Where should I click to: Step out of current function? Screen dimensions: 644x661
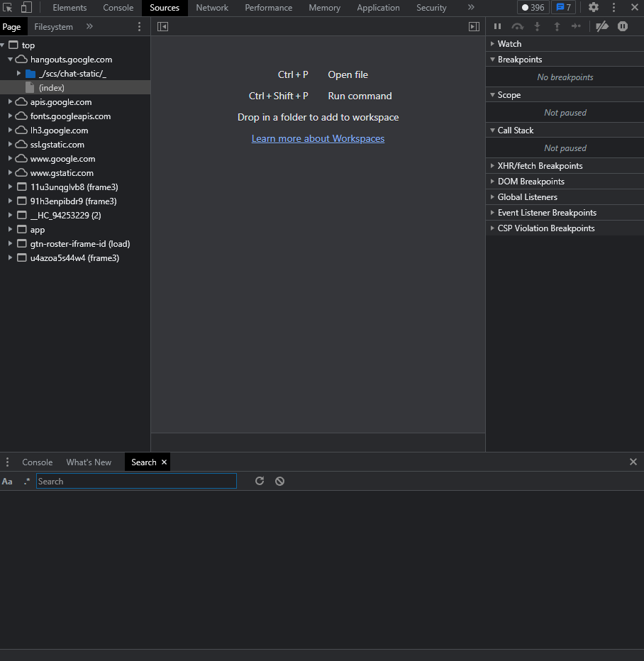(557, 26)
